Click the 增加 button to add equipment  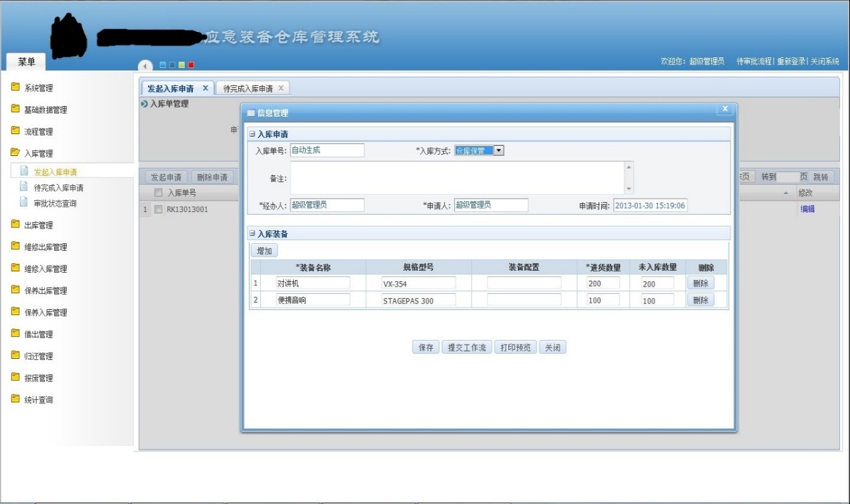pos(264,251)
